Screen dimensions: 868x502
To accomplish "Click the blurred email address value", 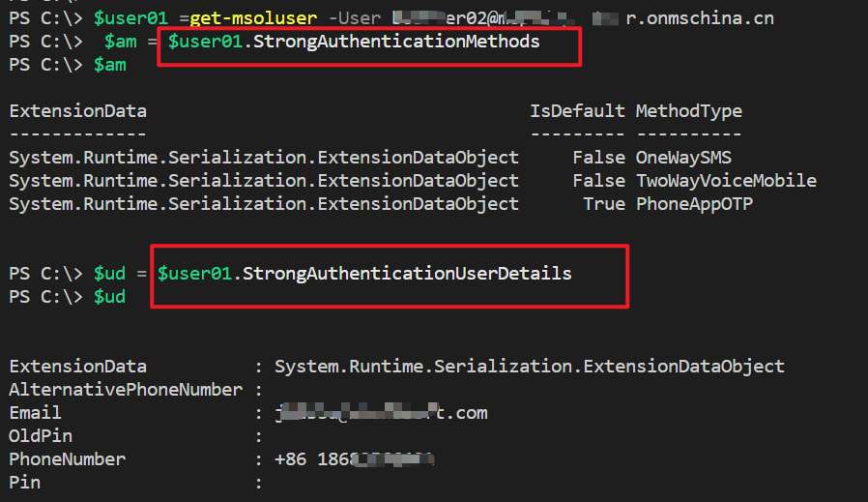I will (381, 413).
